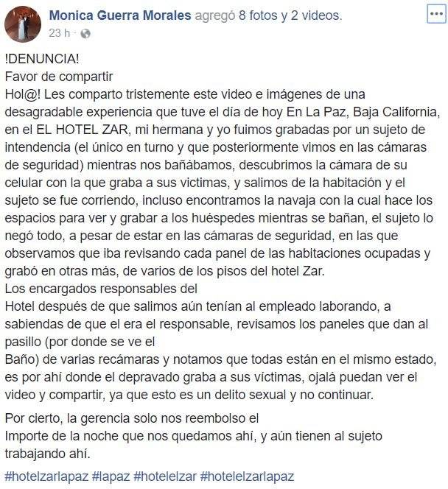
Task: Open the #hotelelzarlapaz hashtag
Action: [247, 476]
